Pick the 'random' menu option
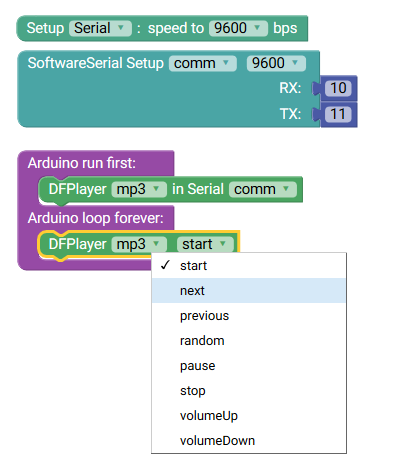The image size is (394, 467). (x=249, y=340)
